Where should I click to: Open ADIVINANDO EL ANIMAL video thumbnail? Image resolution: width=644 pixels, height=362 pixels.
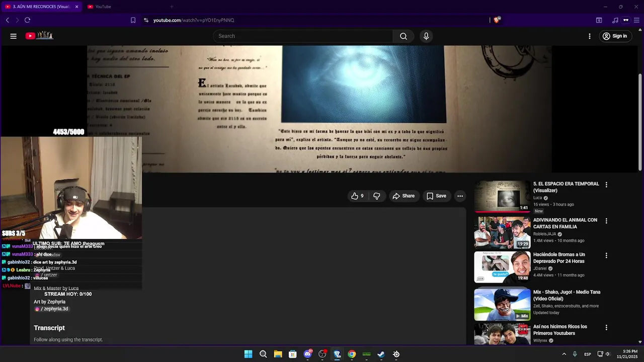[x=502, y=232]
